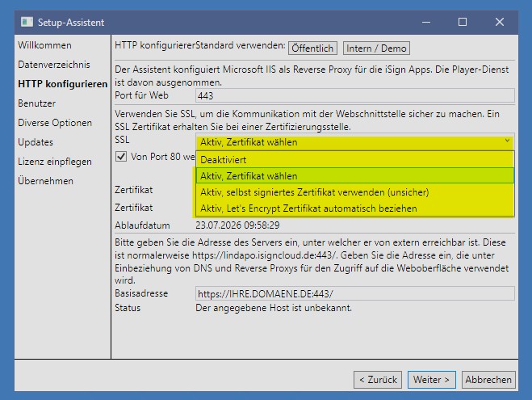Choose Let's Encrypt automatic certificate option
This screenshot has height=400, width=532.
pyautogui.click(x=355, y=208)
